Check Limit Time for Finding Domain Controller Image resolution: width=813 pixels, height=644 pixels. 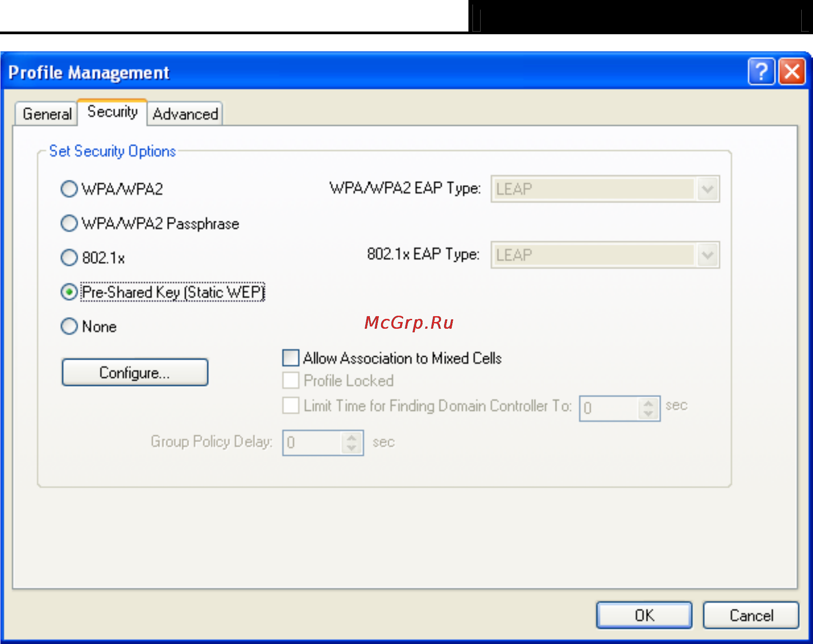click(291, 405)
